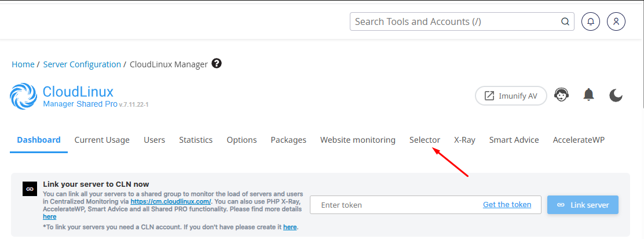This screenshot has width=644, height=239.
Task: Click the 'Link your server to CLN now' heading
Action: pos(96,184)
